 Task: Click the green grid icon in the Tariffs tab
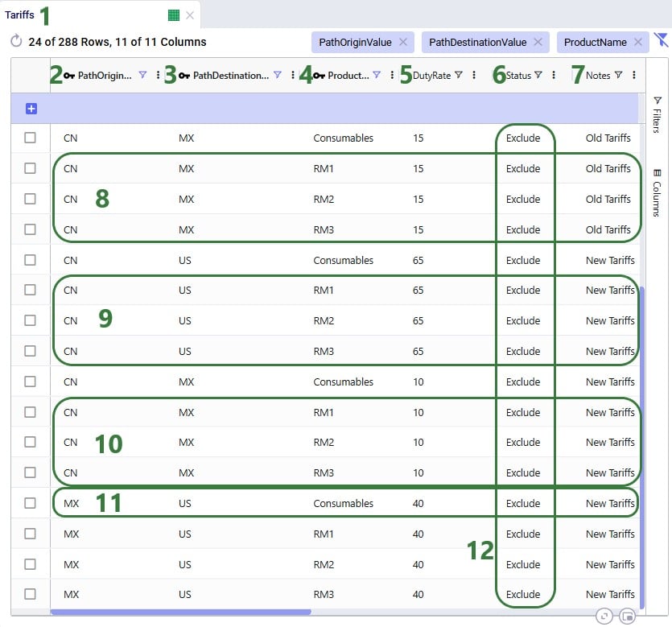coord(174,15)
